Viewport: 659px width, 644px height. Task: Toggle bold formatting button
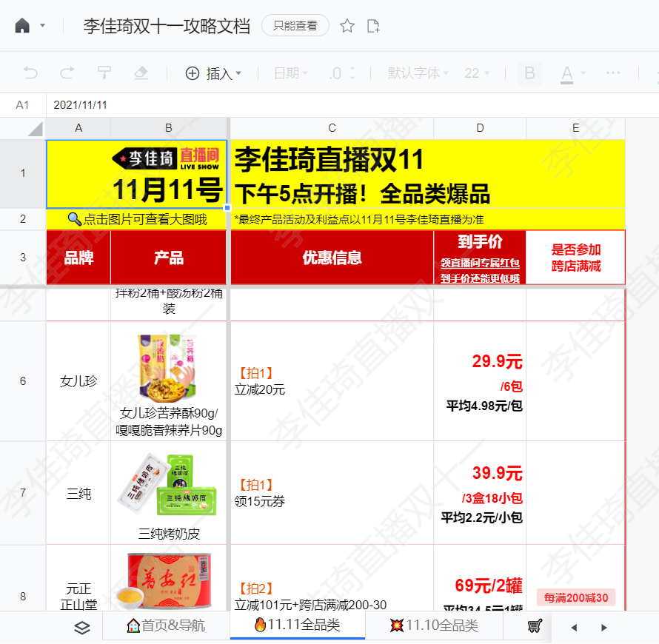(x=529, y=73)
